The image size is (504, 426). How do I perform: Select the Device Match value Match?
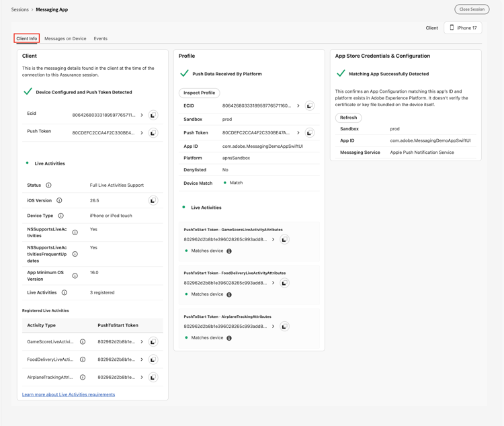(237, 183)
